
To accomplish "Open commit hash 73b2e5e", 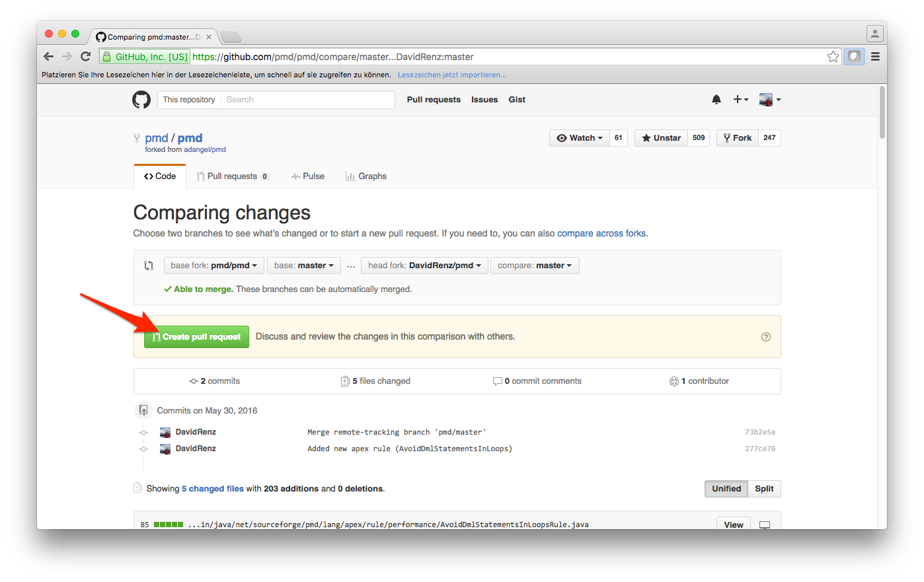I will point(760,432).
